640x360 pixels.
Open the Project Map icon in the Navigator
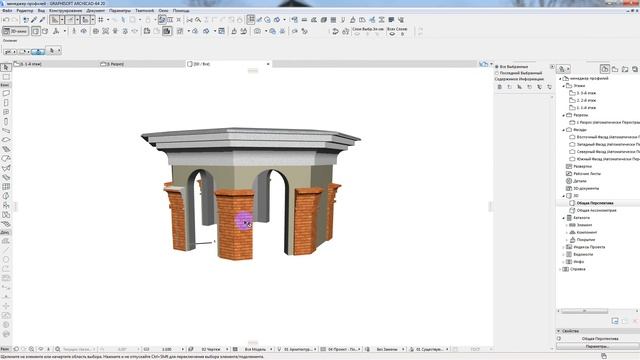(x=604, y=69)
